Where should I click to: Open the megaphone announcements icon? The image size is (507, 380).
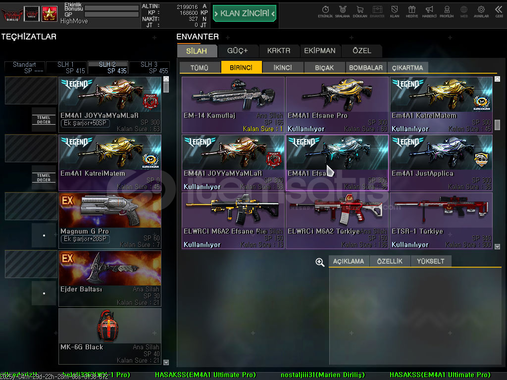(429, 11)
